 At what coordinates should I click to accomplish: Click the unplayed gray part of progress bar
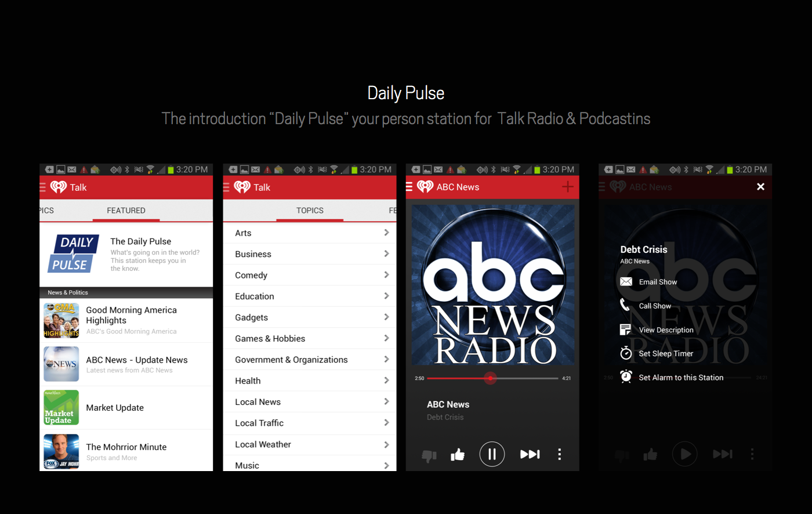[x=527, y=378]
